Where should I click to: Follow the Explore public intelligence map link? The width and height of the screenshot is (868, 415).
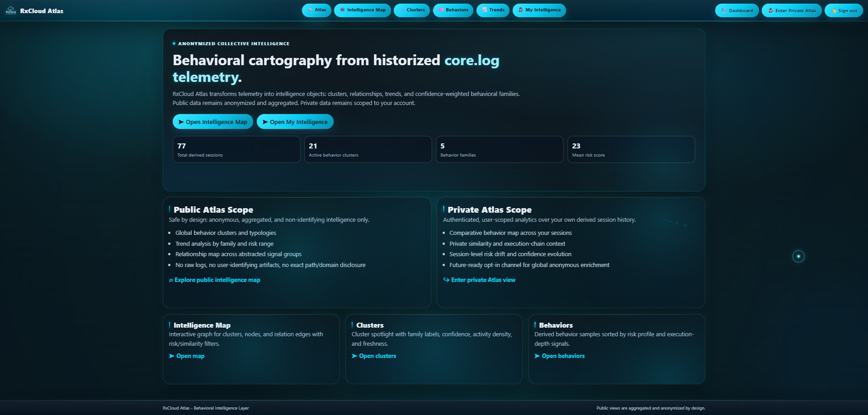pyautogui.click(x=215, y=280)
